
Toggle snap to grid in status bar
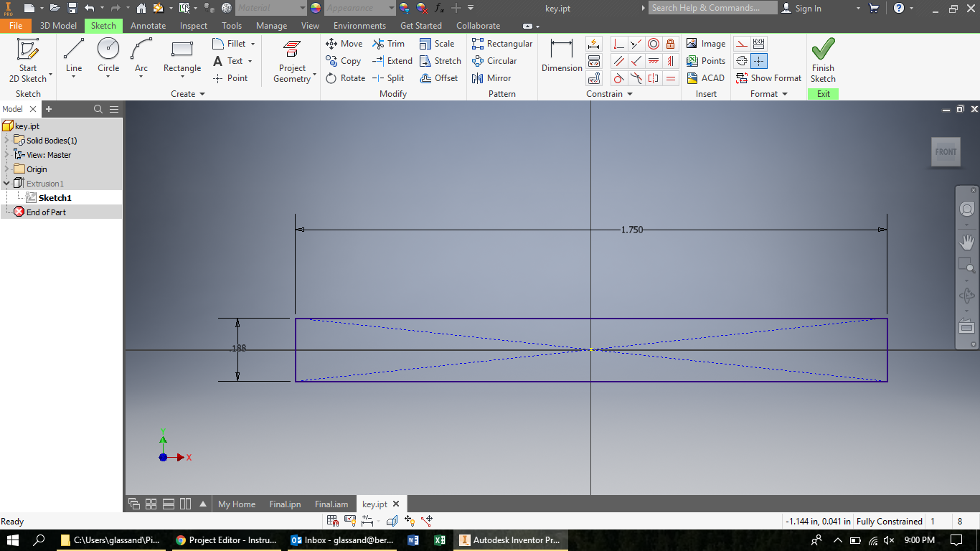click(x=333, y=521)
